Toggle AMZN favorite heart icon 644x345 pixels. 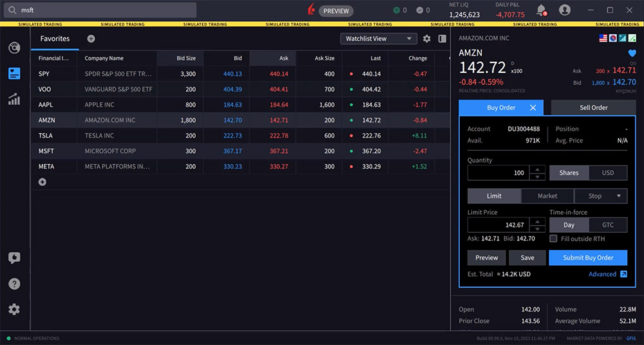[632, 54]
